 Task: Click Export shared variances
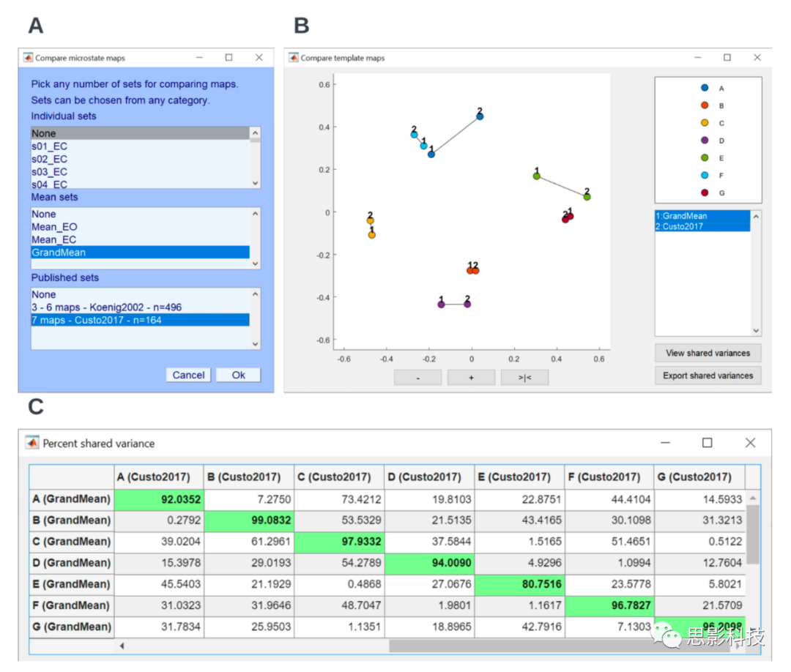pyautogui.click(x=708, y=376)
